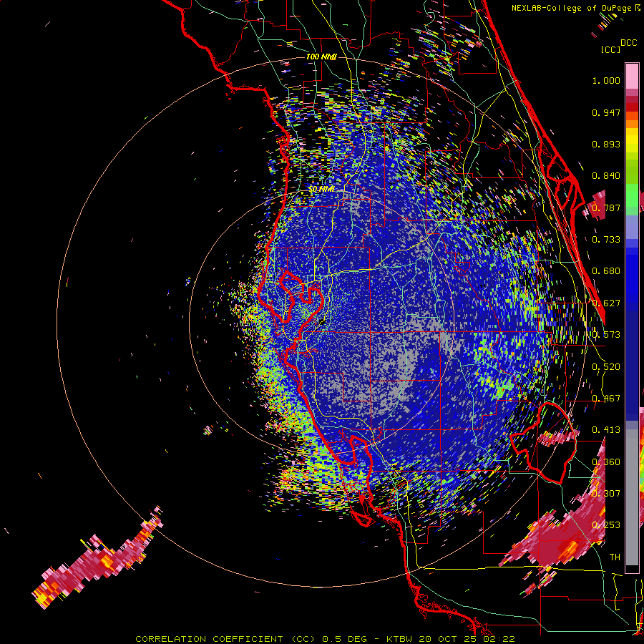Click the 0.253 legend value

click(606, 525)
